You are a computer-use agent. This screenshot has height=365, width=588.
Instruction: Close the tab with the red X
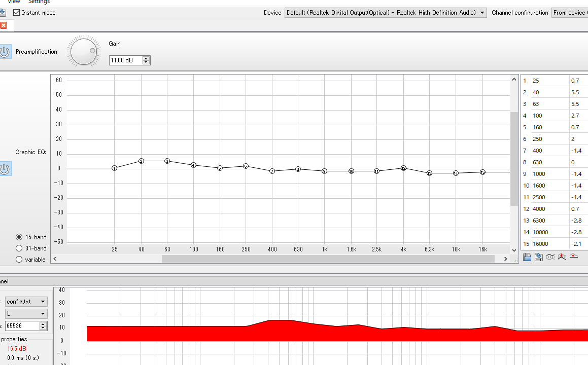tap(4, 25)
